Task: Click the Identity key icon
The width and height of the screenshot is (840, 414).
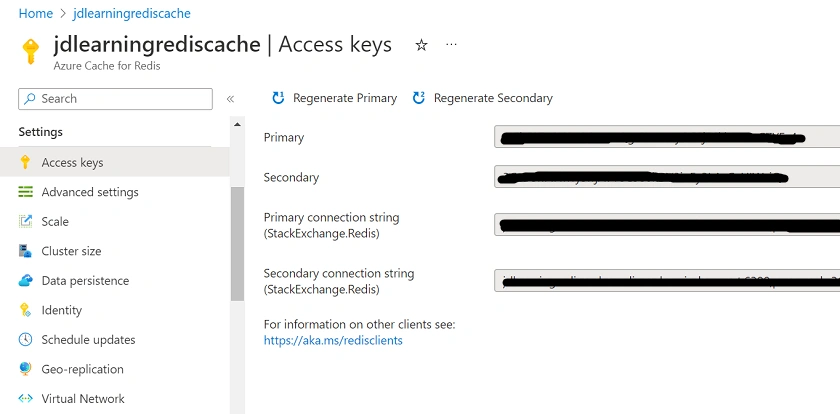Action: [x=25, y=310]
